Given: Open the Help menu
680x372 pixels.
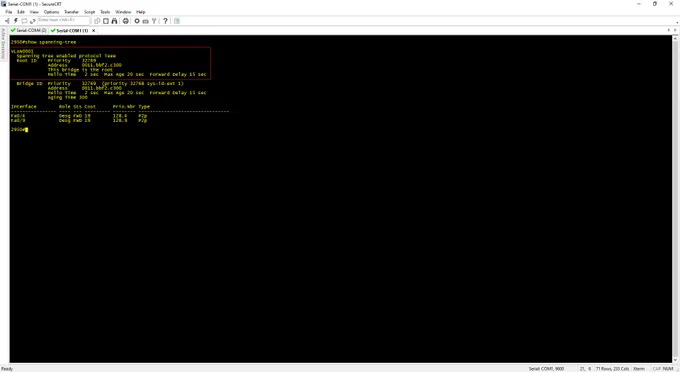Looking at the screenshot, I should [141, 12].
